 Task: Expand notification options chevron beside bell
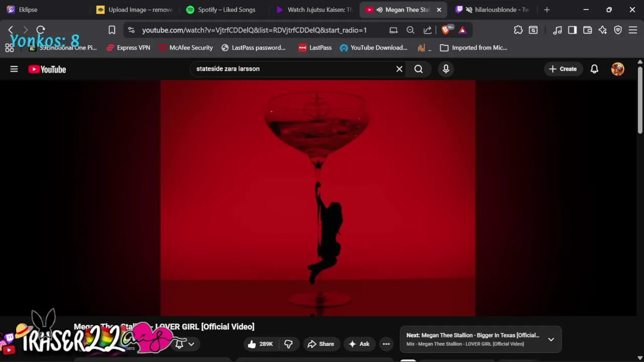(191, 344)
